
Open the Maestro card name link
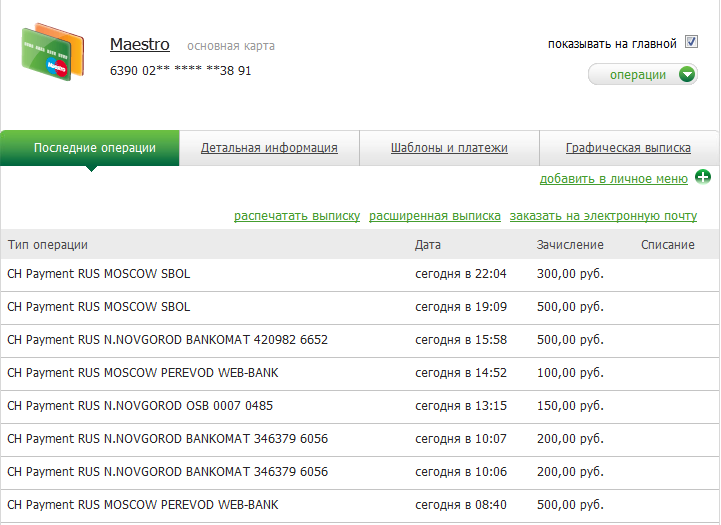tap(140, 45)
